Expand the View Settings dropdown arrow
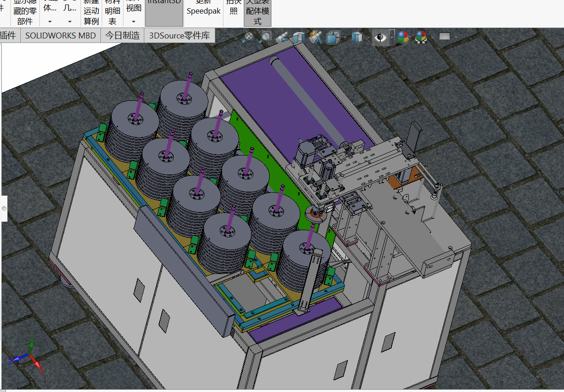 pos(455,38)
